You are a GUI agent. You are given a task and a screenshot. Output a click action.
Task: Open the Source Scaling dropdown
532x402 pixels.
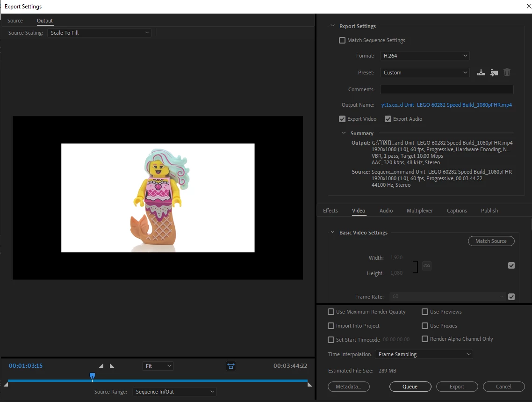[99, 33]
